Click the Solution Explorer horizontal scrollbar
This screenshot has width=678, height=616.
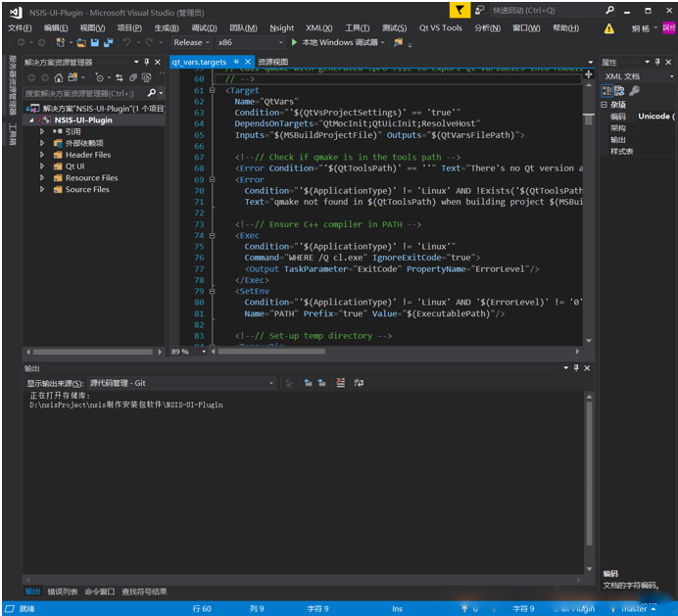point(93,352)
